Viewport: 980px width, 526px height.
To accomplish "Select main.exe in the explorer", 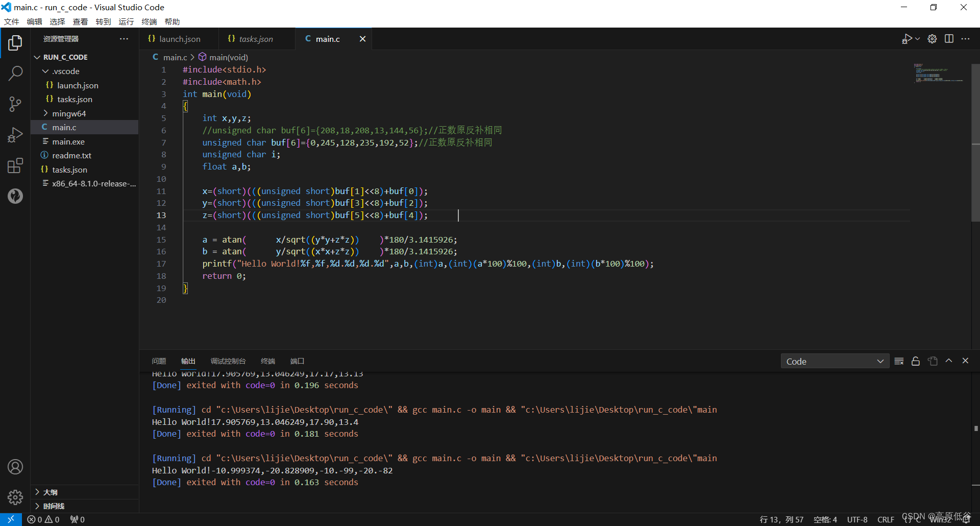I will [85, 141].
